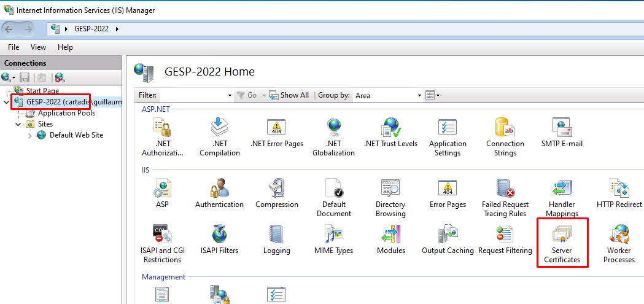Open the .NET Globalization feature

point(333,138)
